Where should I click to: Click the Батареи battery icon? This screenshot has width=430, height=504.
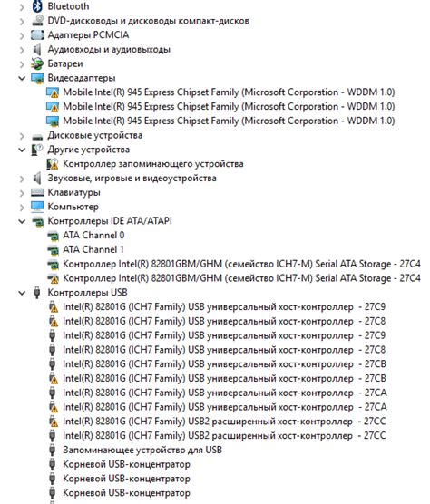pos(37,63)
